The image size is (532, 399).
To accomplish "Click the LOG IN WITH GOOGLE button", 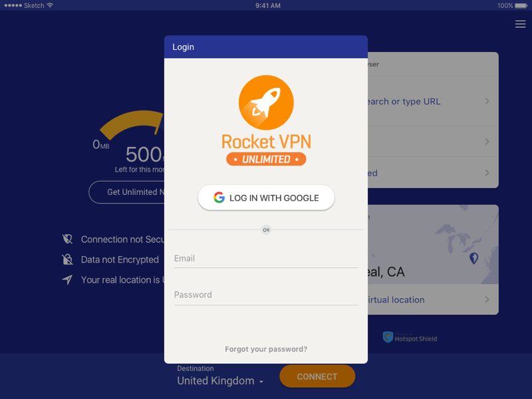I will pos(266,198).
